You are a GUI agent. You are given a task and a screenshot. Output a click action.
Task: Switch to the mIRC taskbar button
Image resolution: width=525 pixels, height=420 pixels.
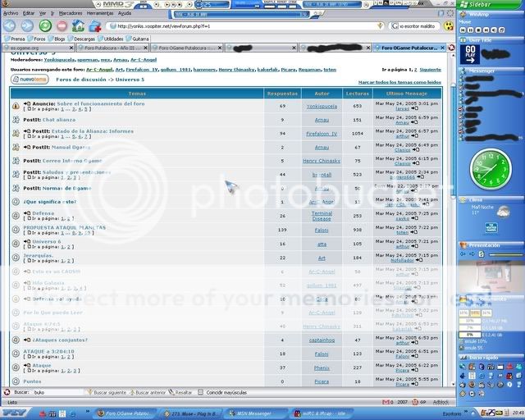tap(322, 413)
